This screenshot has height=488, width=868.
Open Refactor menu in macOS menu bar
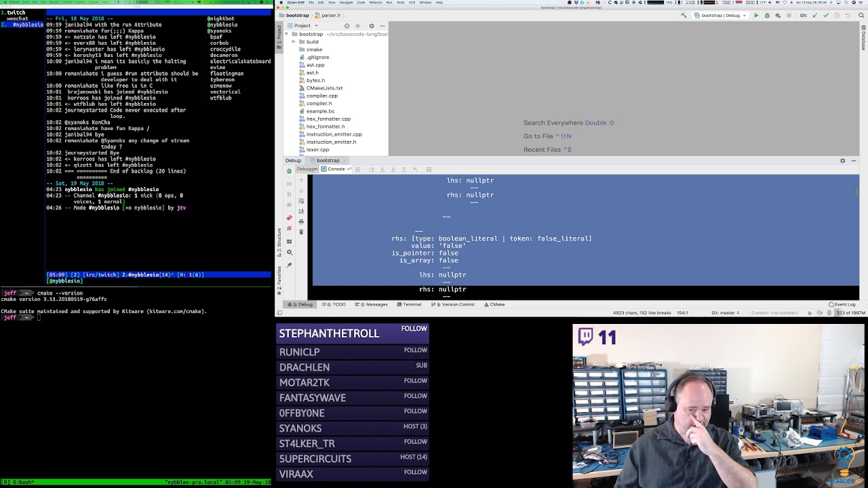(x=375, y=3)
